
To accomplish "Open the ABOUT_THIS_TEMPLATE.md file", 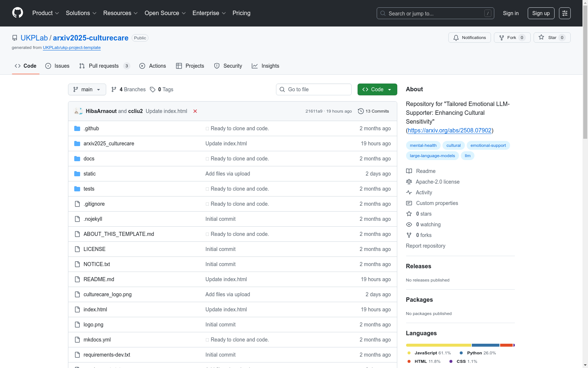I will click(x=119, y=234).
